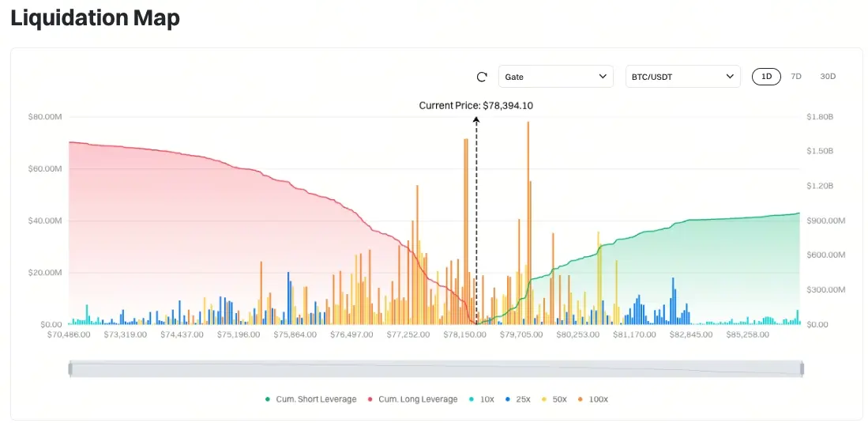Click the $1.20B right axis label
The height and width of the screenshot is (423, 868).
[x=821, y=187]
